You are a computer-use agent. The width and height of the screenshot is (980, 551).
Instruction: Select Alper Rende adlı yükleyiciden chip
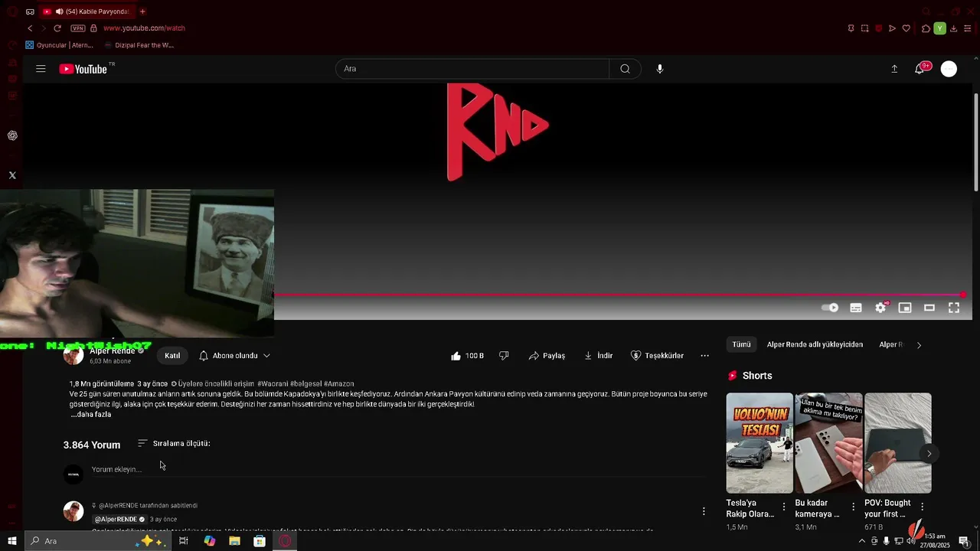(815, 345)
